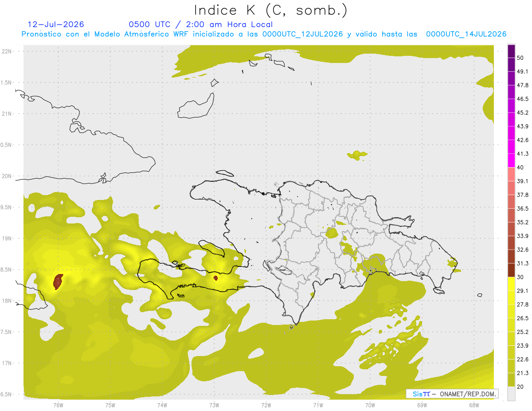Click the "69W" longitude label

coord(422,405)
